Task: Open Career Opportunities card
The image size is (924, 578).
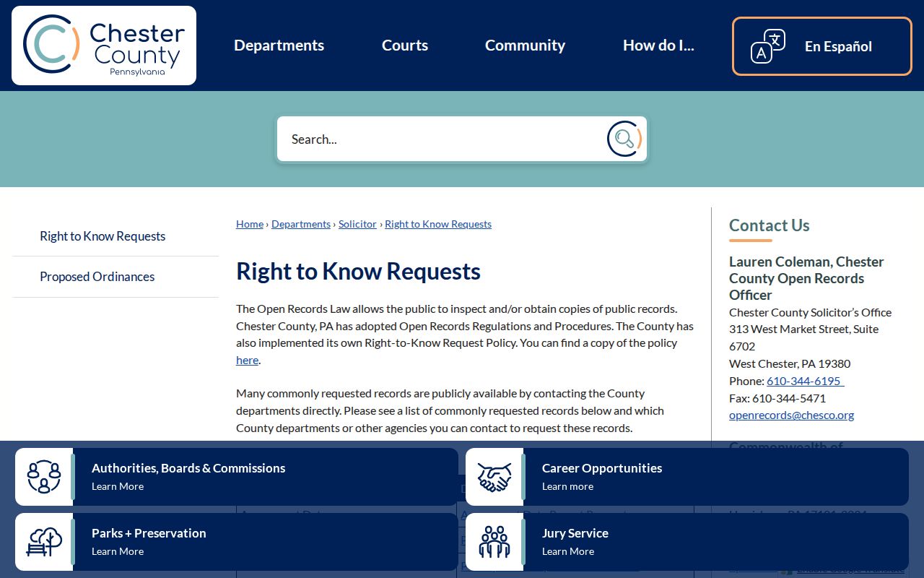Action: 687,477
